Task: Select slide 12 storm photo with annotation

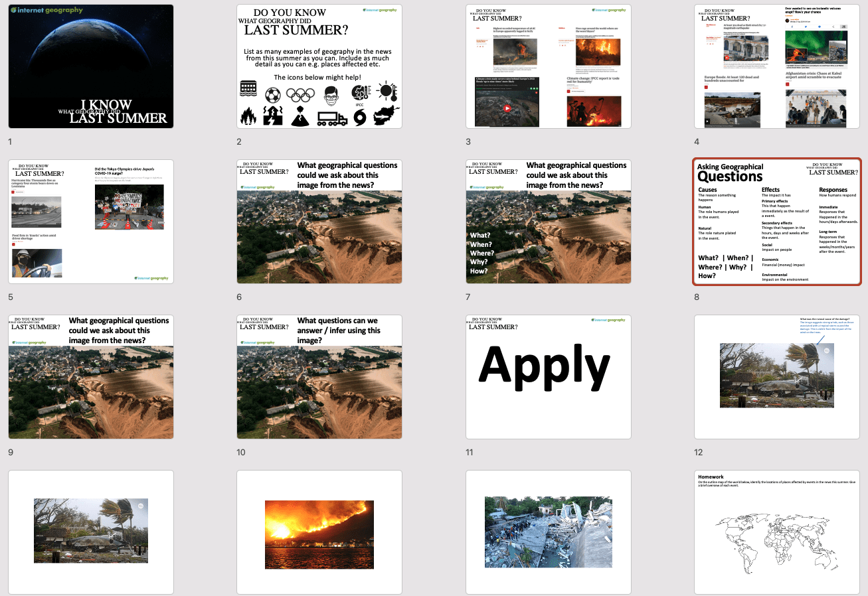Action: pyautogui.click(x=777, y=377)
